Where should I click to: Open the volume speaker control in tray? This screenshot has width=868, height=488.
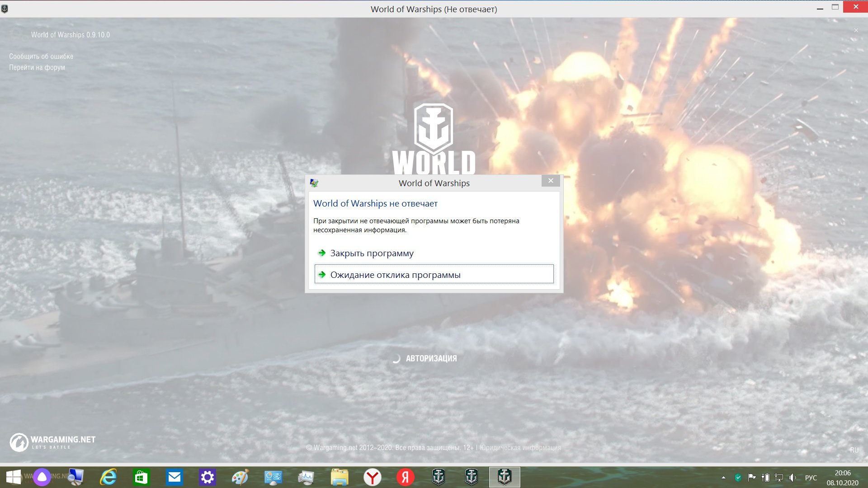coord(793,478)
